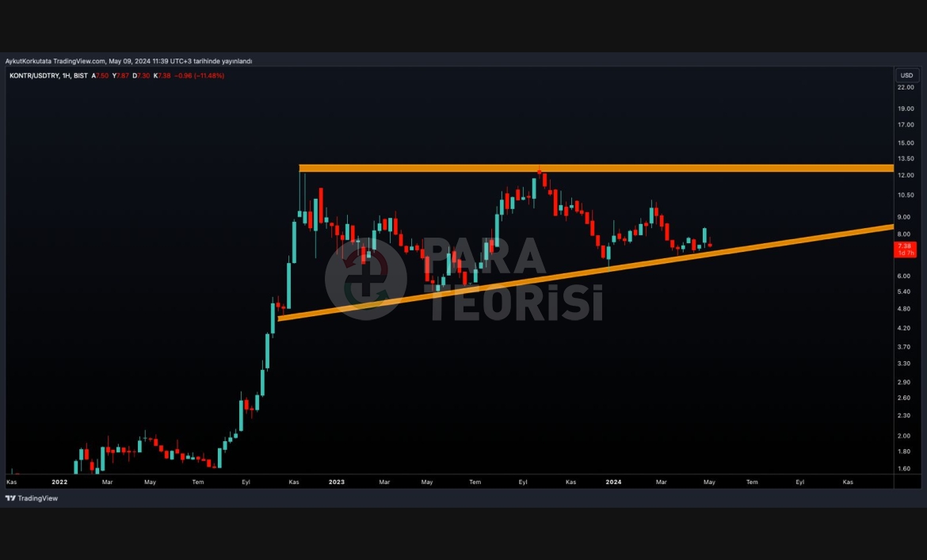Click the 10.50 price axis label

pyautogui.click(x=906, y=195)
